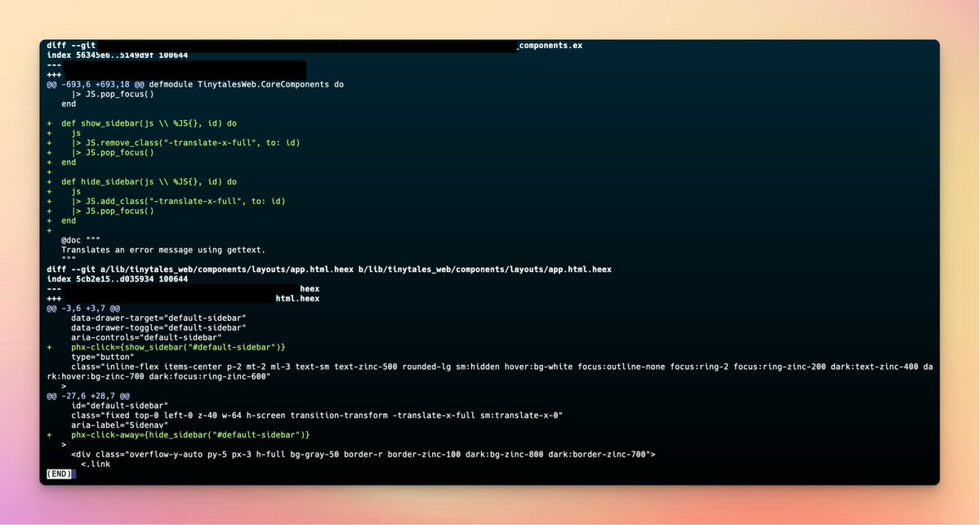Click the "diff --git a/lib/tinytales_web/components/layouts/app.html.heex" header
Image resolution: width=980 pixels, height=525 pixels.
[x=329, y=269]
